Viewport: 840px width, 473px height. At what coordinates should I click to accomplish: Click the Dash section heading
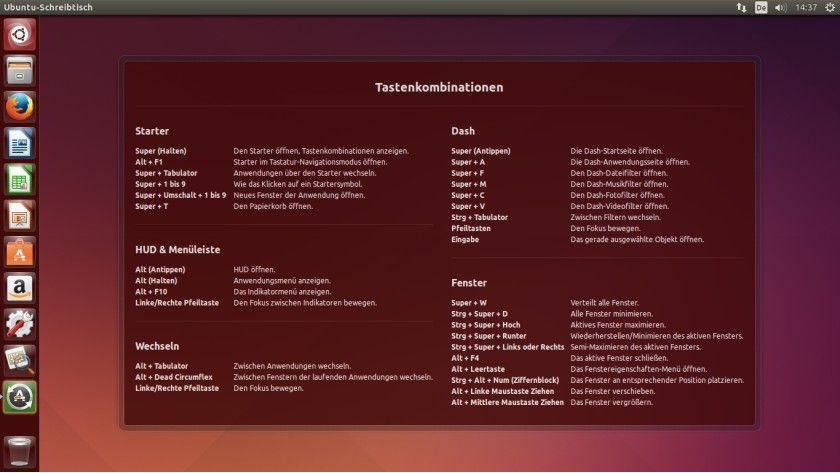click(x=463, y=131)
